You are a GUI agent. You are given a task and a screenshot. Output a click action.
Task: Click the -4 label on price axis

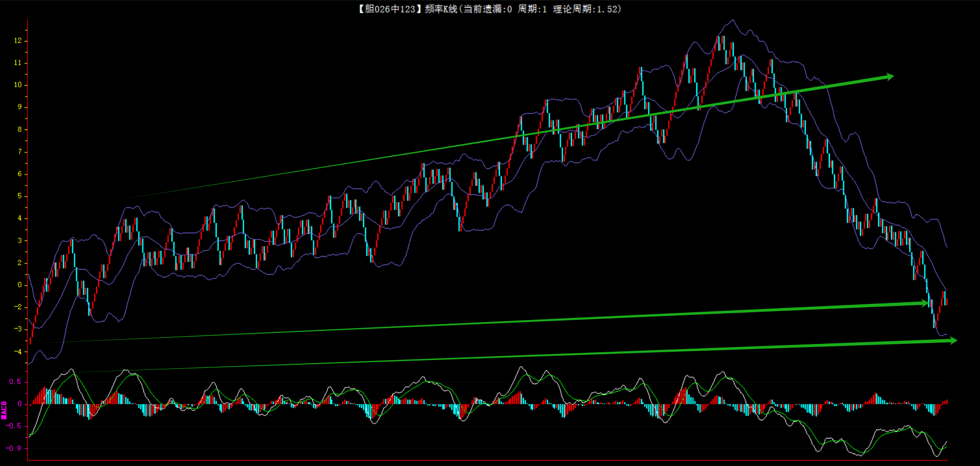click(x=18, y=352)
